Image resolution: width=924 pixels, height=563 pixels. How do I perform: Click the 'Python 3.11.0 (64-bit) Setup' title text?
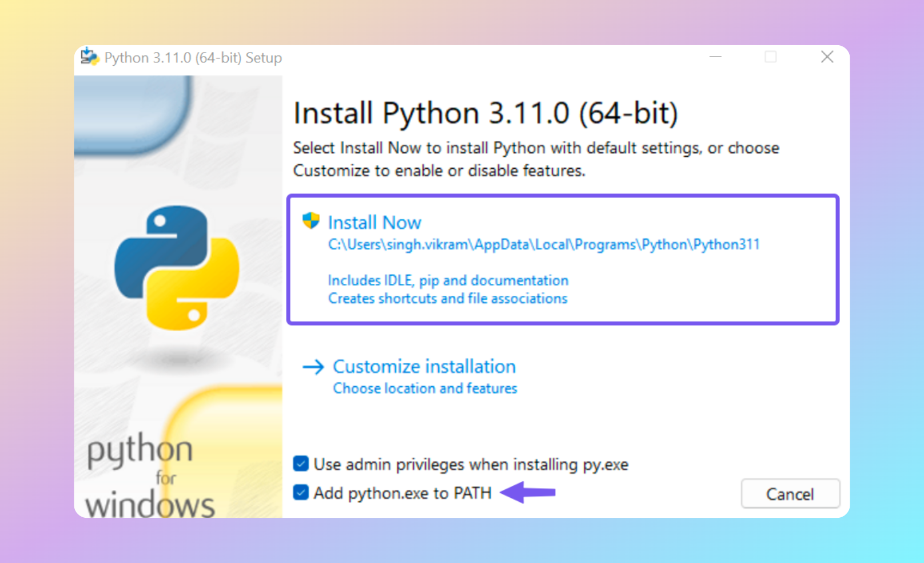click(x=193, y=57)
